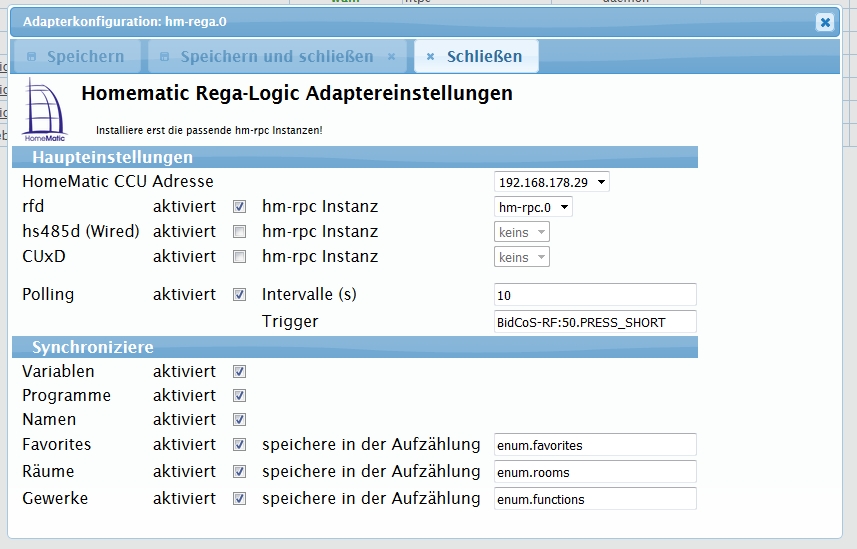857x549 pixels.
Task: Toggle Namen synchronization checkbox
Action: [x=239, y=420]
